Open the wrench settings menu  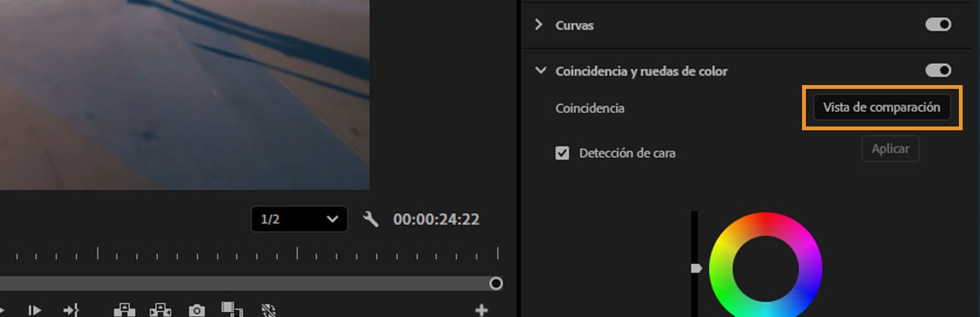click(370, 220)
